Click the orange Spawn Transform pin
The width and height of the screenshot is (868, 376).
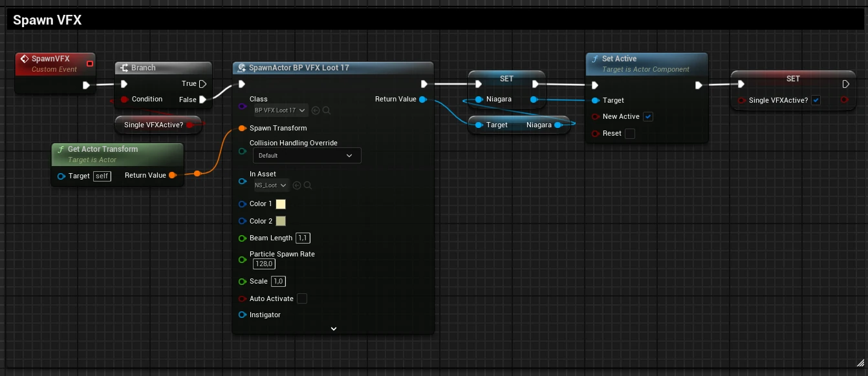[x=243, y=128]
